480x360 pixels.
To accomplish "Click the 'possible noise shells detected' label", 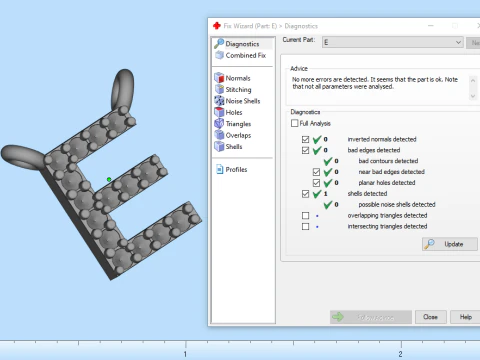I will tap(397, 205).
